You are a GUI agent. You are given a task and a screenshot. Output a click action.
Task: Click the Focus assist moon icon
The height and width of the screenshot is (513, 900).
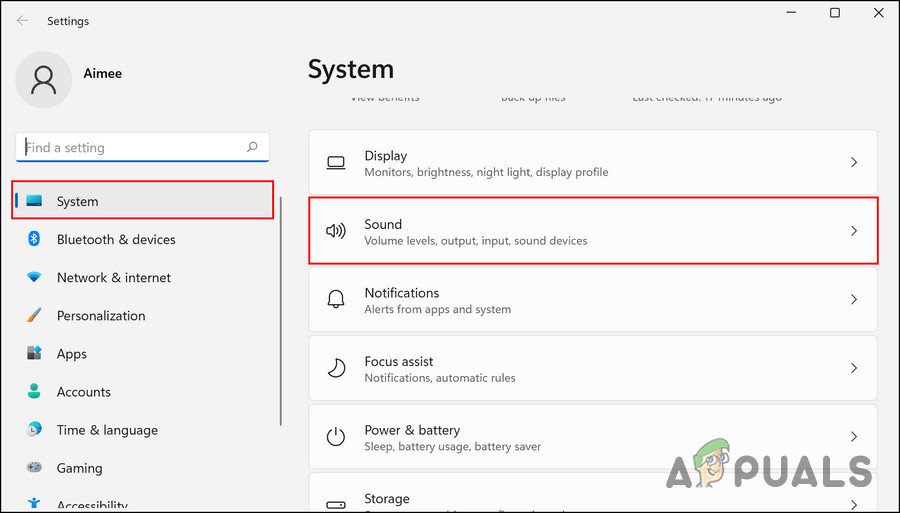336,368
